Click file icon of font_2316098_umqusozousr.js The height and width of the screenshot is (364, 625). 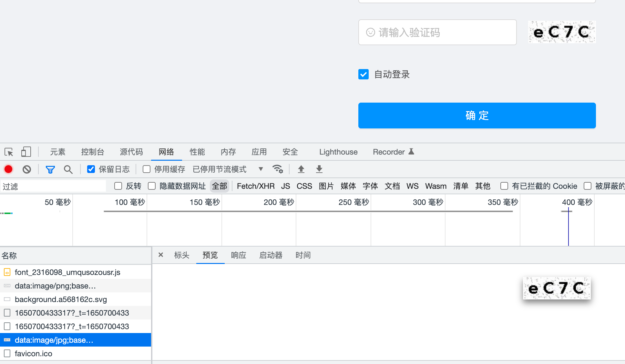(x=7, y=272)
